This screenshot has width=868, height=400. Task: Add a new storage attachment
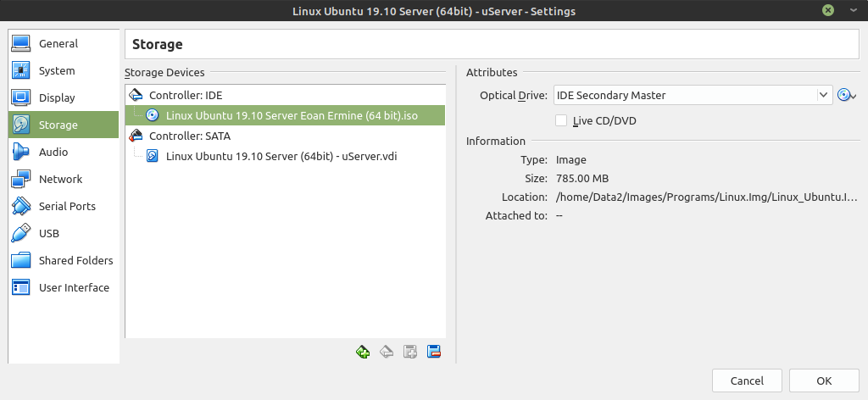[410, 352]
